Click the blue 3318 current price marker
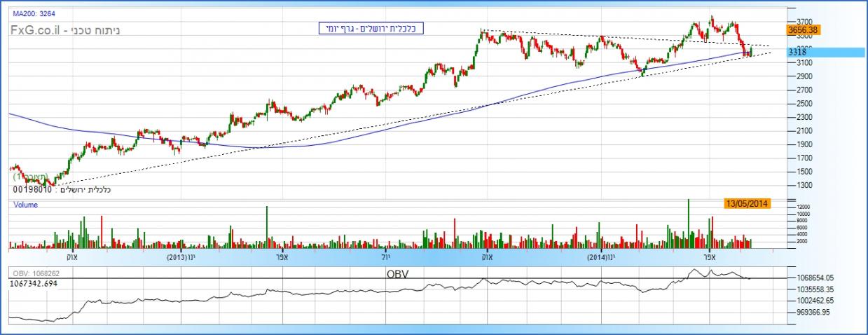868x335 pixels. point(797,52)
